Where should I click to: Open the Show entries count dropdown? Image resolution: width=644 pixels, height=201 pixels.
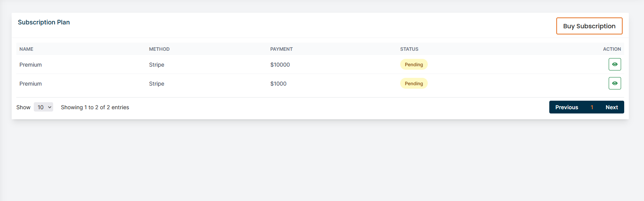43,107
